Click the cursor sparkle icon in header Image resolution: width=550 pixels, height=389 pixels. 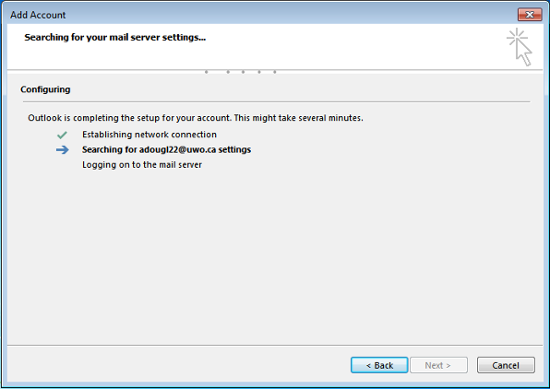pyautogui.click(x=519, y=47)
